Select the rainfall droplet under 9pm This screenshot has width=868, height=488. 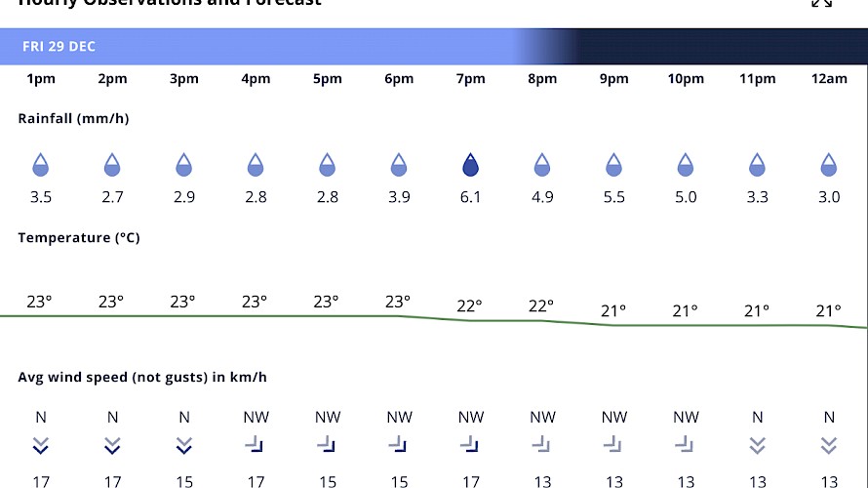coord(613,165)
